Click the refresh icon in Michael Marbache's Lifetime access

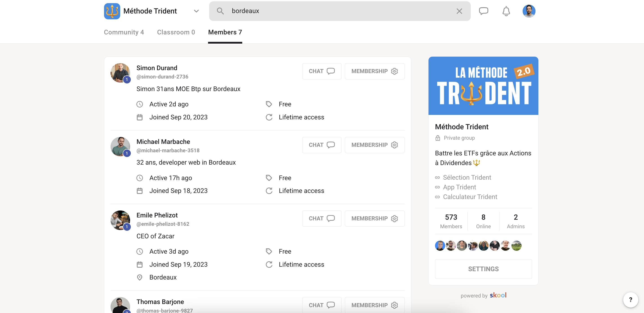click(269, 191)
